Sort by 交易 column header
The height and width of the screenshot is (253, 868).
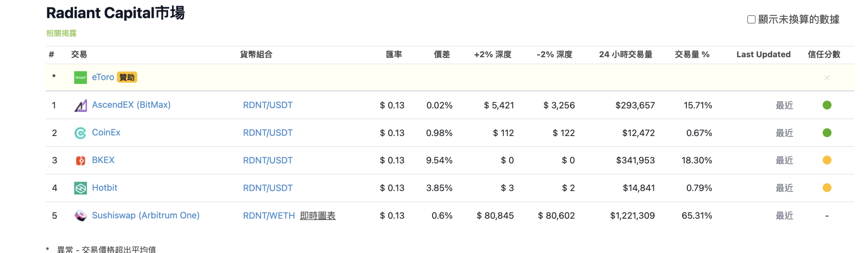tap(79, 54)
